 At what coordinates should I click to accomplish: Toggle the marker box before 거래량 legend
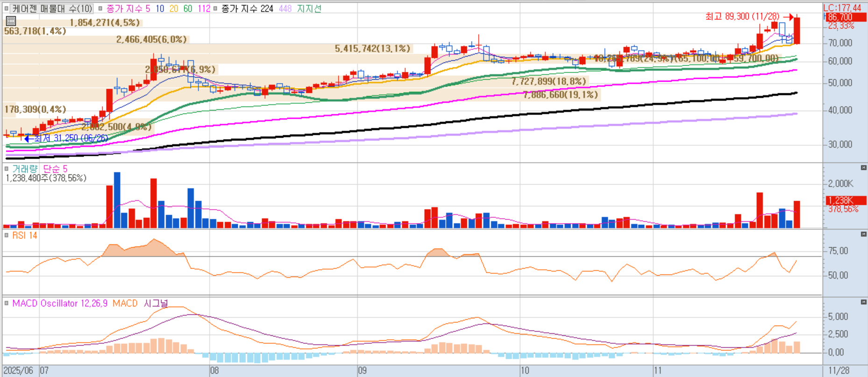[7, 168]
